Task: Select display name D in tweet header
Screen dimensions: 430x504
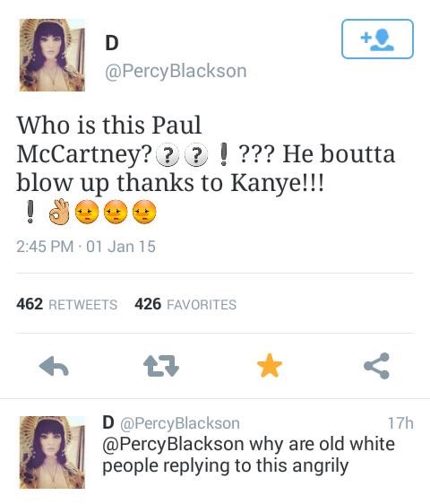Action: [x=112, y=43]
